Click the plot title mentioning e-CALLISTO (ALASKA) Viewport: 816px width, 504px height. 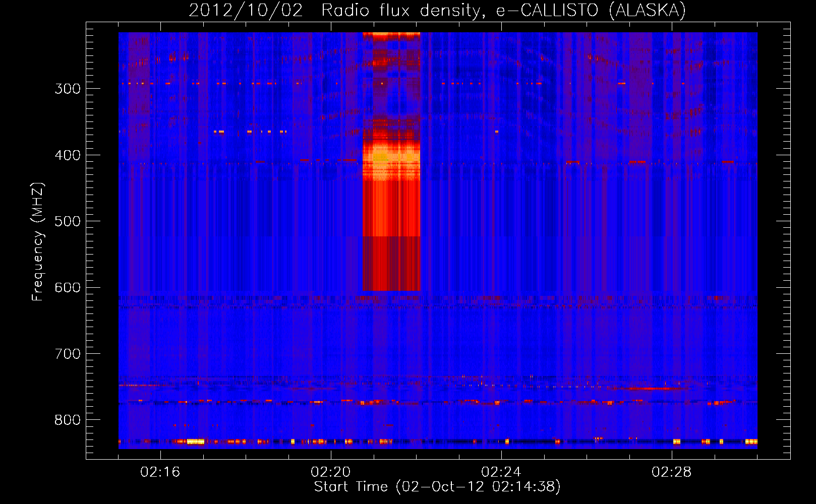tap(437, 10)
